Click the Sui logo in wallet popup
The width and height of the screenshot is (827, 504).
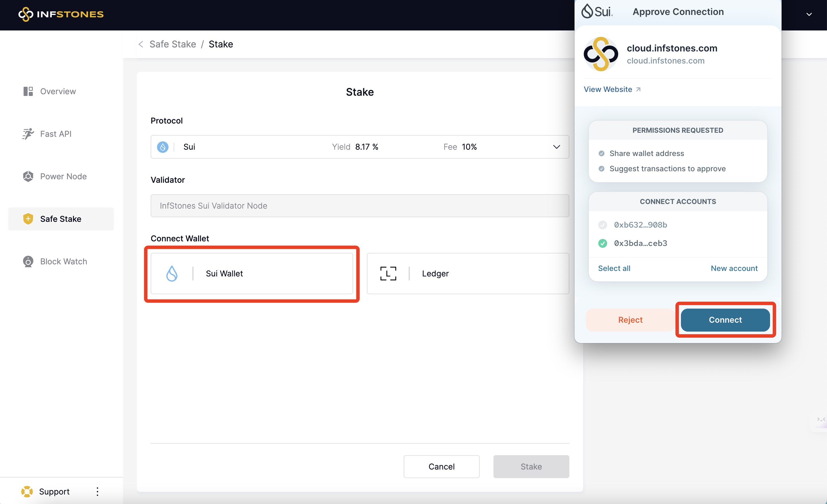tap(597, 11)
